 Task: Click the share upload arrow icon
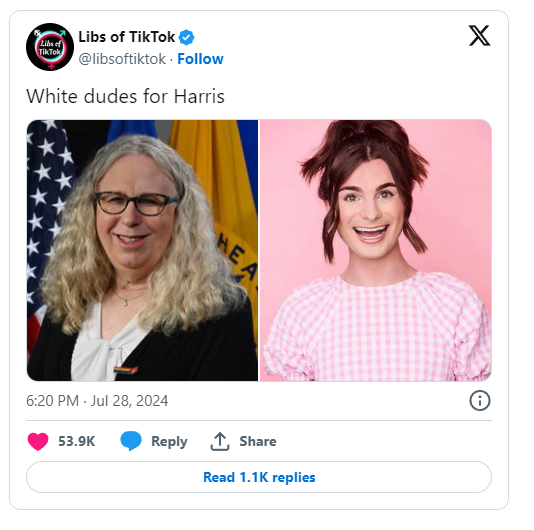tap(220, 441)
